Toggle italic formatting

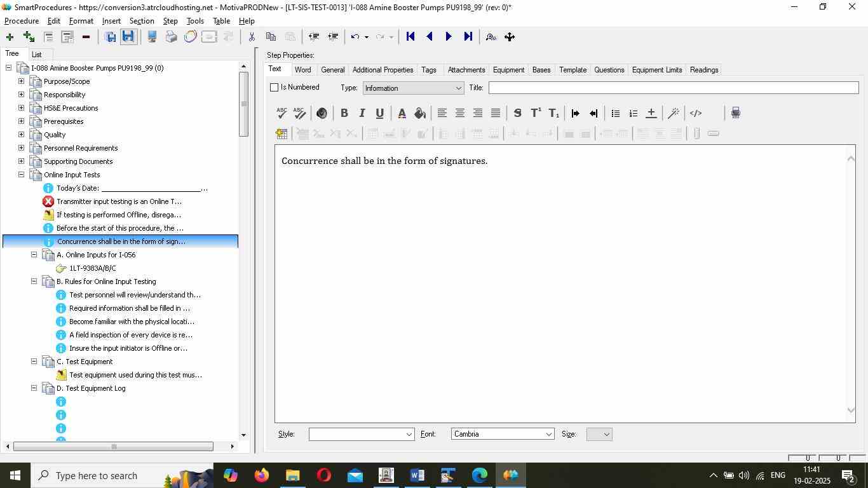point(362,113)
